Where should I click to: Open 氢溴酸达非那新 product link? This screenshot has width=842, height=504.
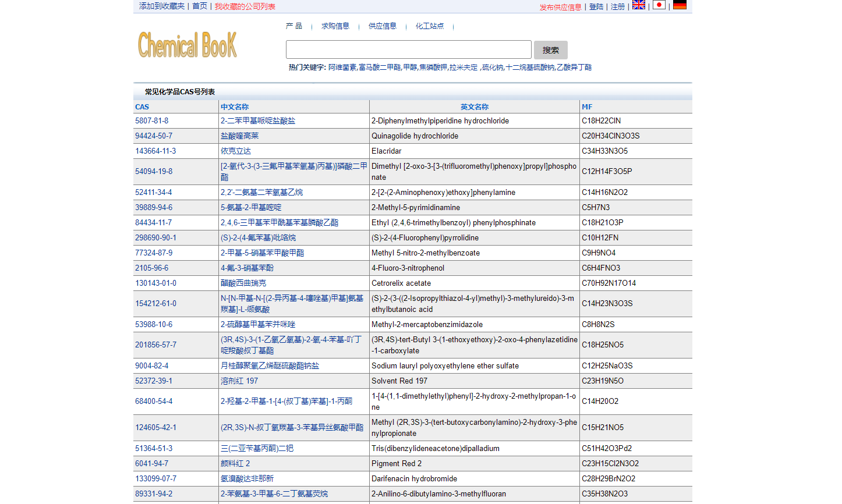click(247, 479)
